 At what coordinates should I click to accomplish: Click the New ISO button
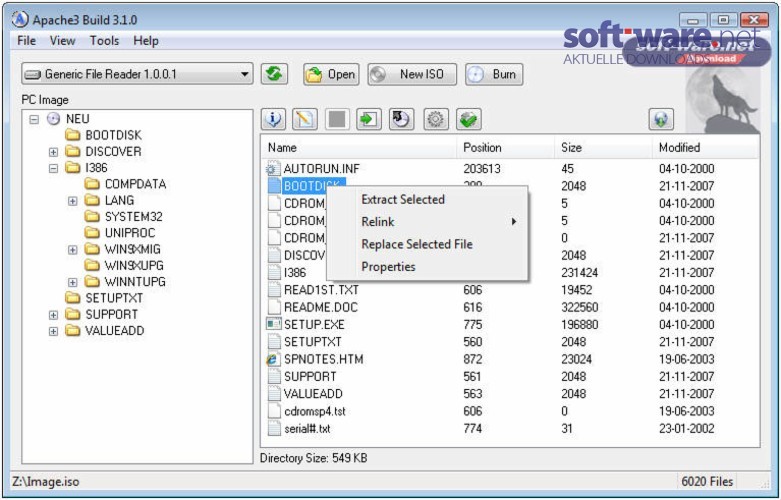pyautogui.click(x=412, y=74)
